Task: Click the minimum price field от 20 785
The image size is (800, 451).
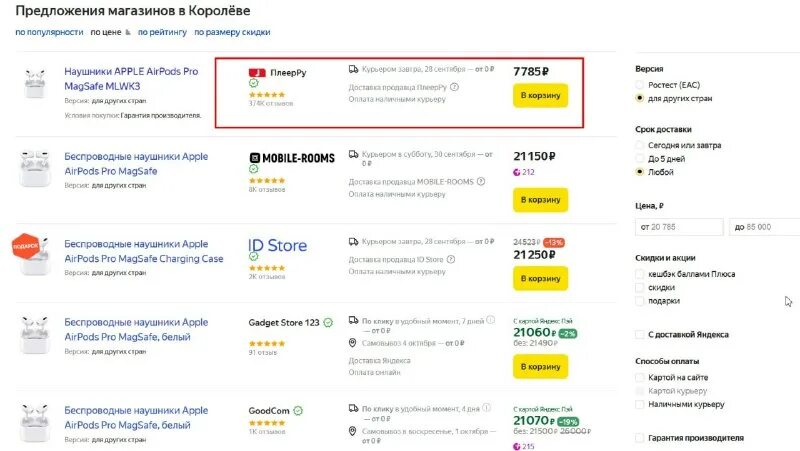Action: tap(678, 227)
